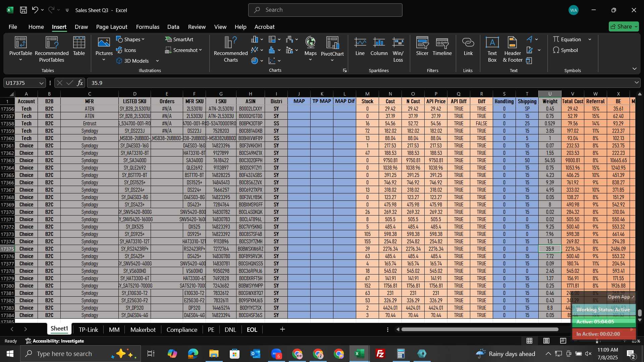Image resolution: width=644 pixels, height=362 pixels.
Task: Open Recommended Charts
Action: pos(231,49)
